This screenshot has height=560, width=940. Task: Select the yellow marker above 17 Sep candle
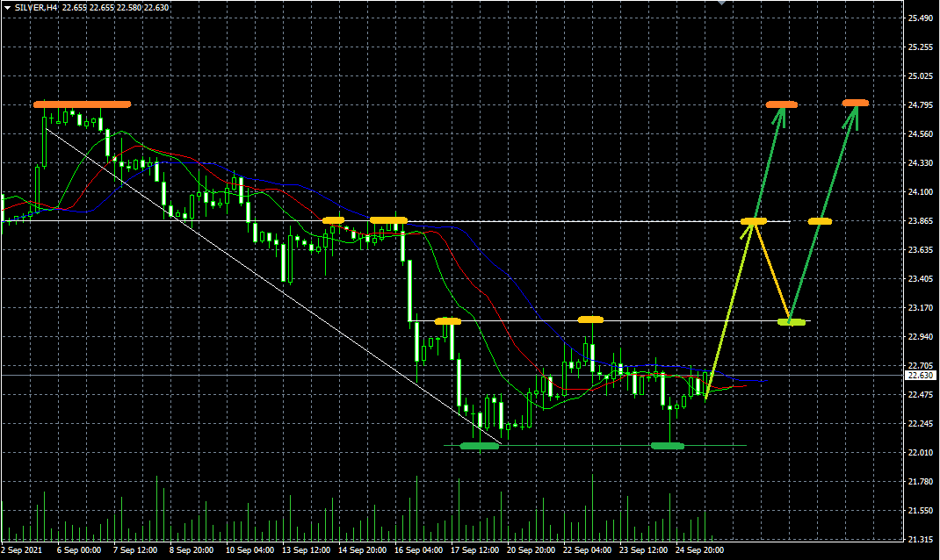pos(447,321)
